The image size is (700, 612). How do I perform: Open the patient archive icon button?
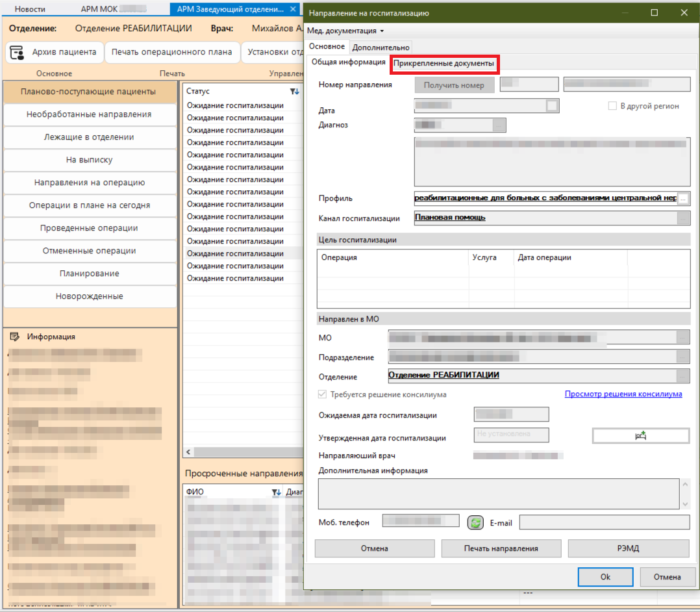click(17, 52)
